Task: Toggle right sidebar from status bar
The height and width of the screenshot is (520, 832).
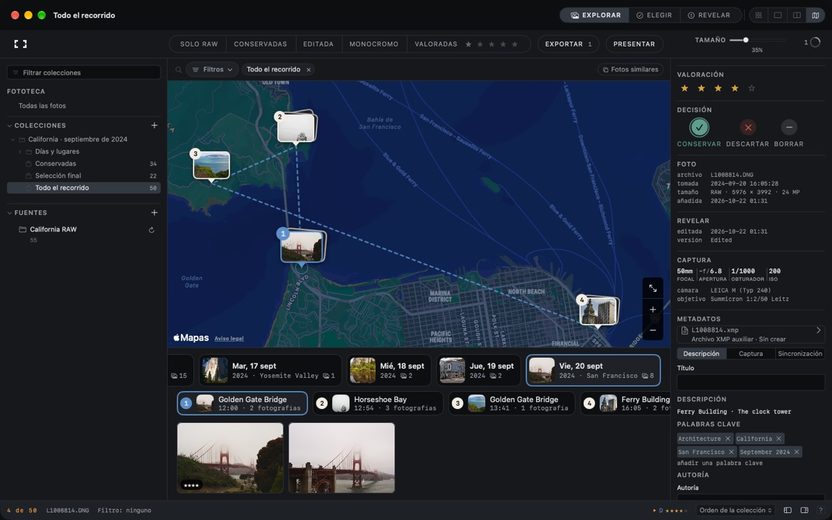Action: tap(804, 510)
